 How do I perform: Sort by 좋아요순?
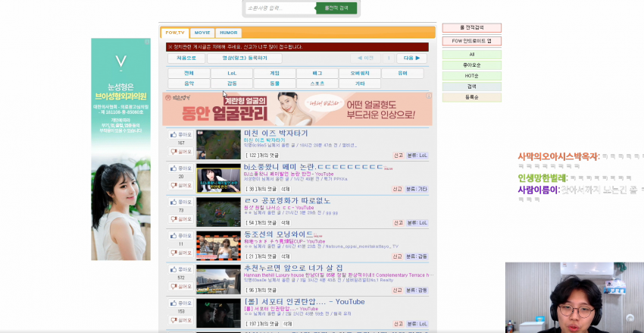(x=472, y=65)
